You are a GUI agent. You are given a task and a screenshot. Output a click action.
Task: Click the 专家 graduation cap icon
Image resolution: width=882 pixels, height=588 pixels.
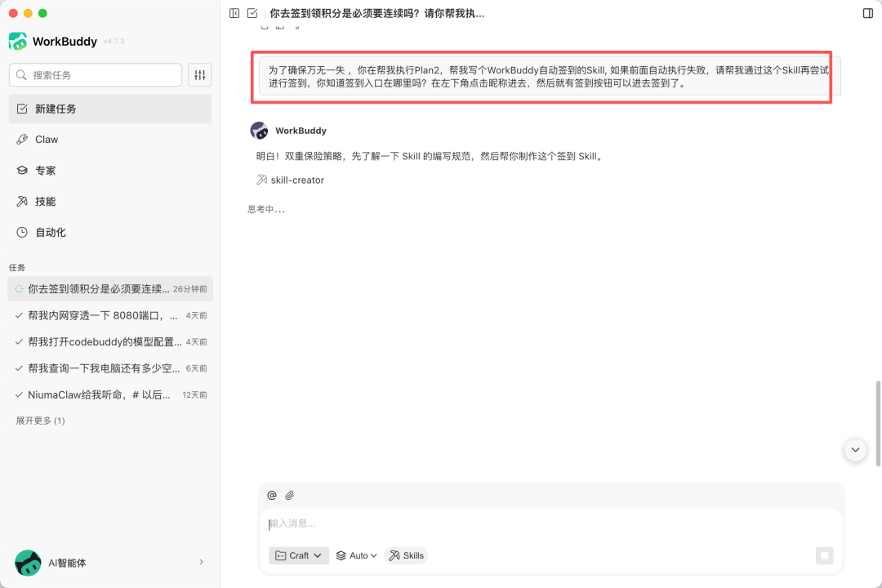22,171
